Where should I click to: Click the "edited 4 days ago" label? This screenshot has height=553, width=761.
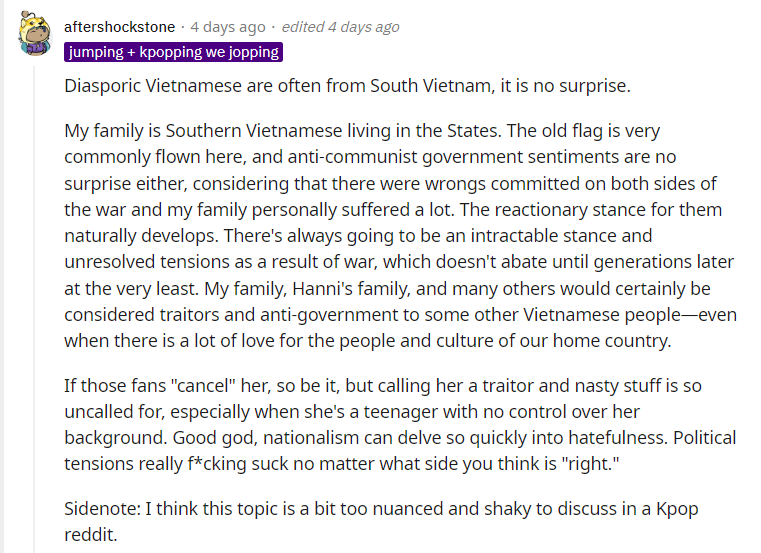coord(340,27)
